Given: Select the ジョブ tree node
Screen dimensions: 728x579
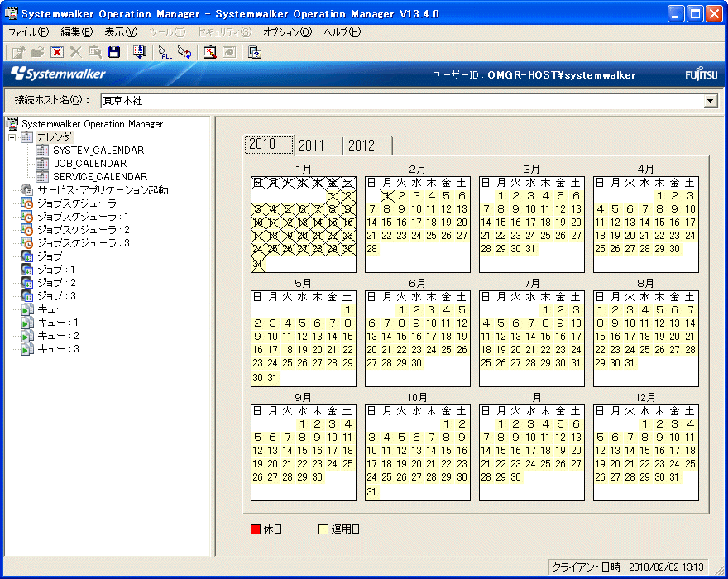Looking at the screenshot, I should click(50, 256).
